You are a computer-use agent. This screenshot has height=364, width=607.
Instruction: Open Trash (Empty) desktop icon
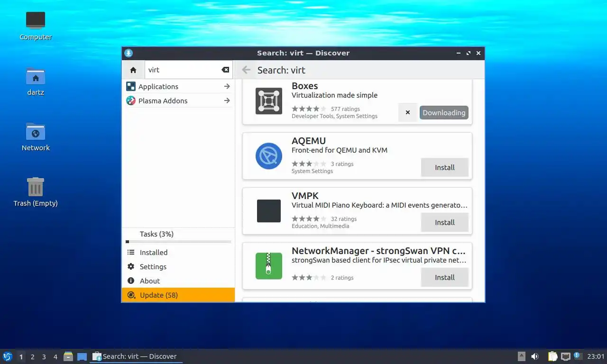tap(36, 192)
